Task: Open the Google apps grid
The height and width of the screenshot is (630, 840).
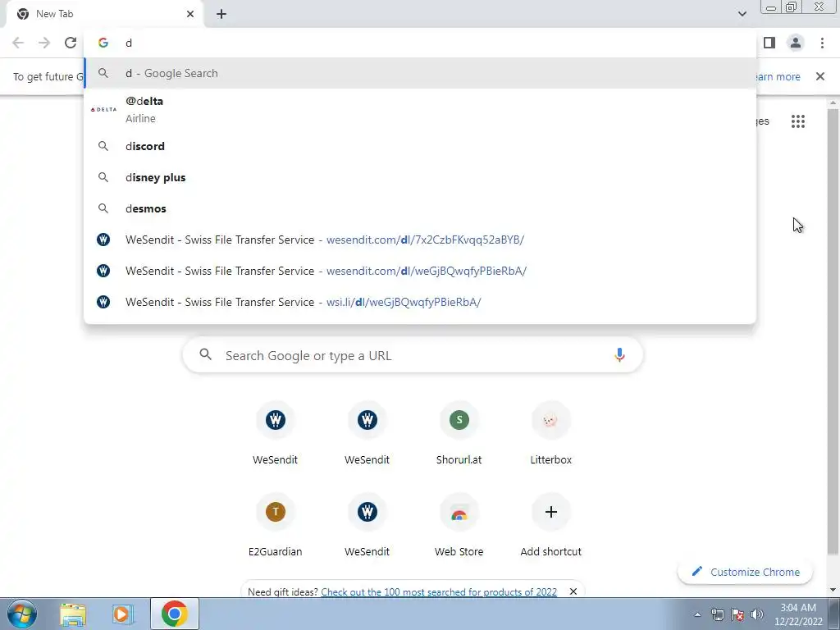Action: point(798,121)
